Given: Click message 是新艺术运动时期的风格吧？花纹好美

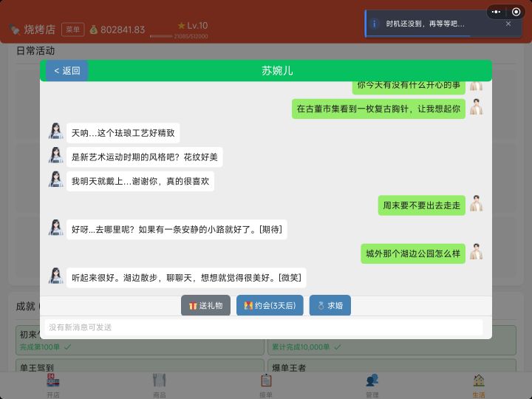Looking at the screenshot, I should (x=145, y=157).
